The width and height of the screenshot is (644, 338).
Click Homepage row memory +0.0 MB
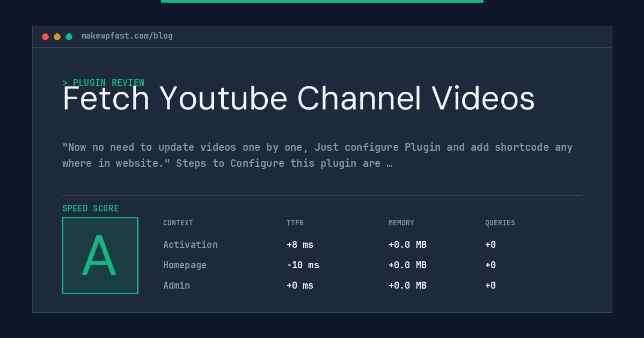tap(407, 265)
